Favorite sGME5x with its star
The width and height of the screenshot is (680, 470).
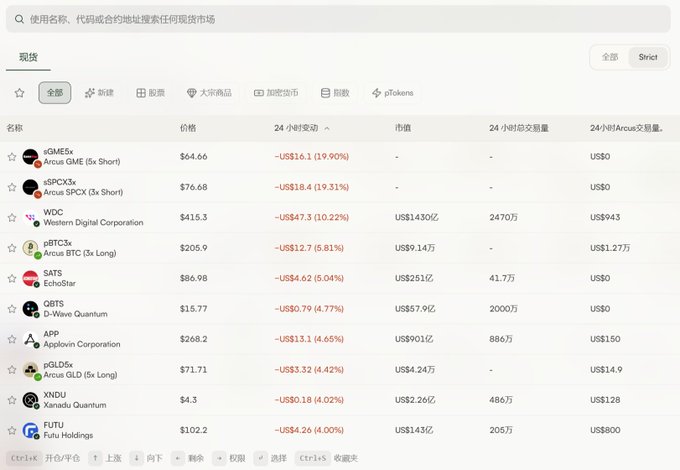coord(12,157)
